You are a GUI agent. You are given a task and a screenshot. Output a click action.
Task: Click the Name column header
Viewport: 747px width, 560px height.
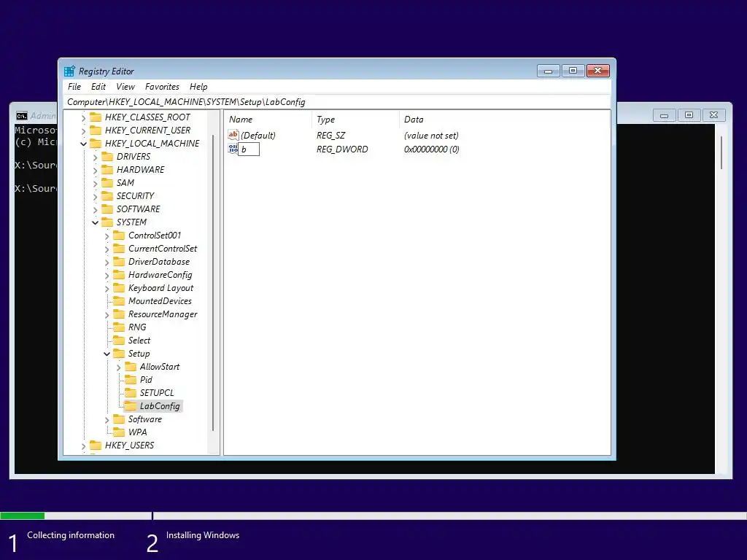tap(268, 120)
